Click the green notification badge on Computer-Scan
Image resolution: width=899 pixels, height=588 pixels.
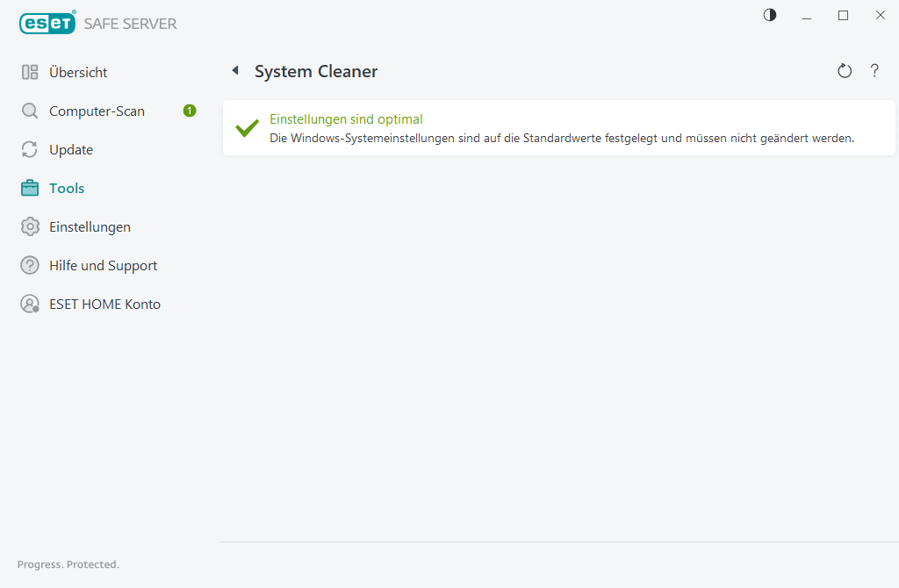click(190, 111)
